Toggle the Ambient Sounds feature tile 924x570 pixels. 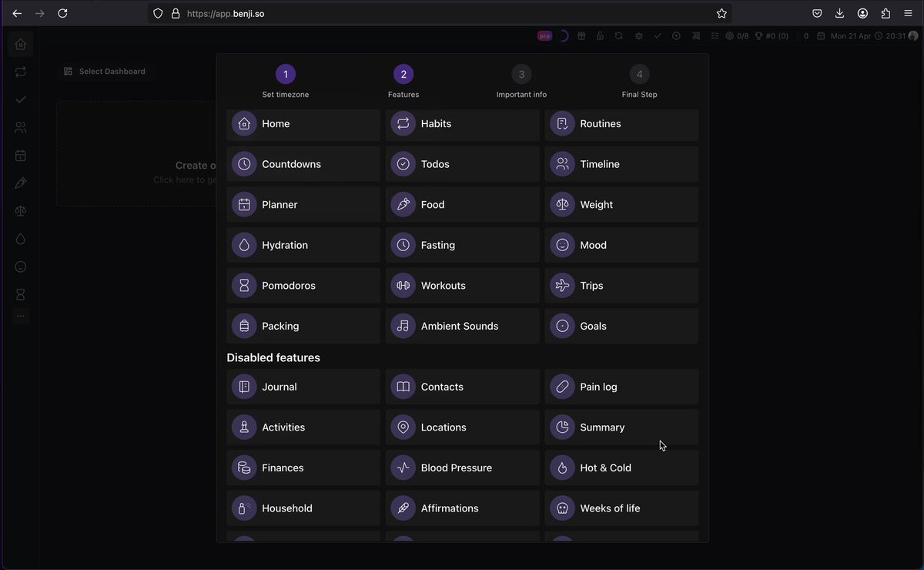pos(463,326)
